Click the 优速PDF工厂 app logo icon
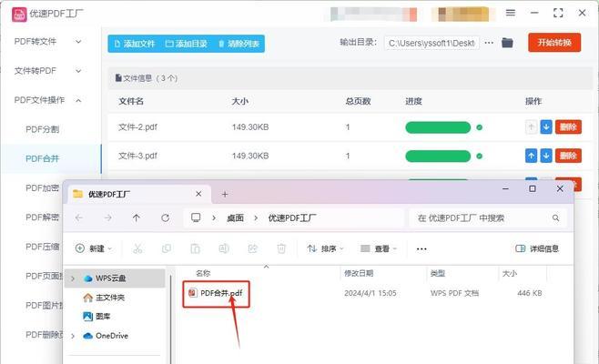Viewport: 599px width, 364px height. 19,15
